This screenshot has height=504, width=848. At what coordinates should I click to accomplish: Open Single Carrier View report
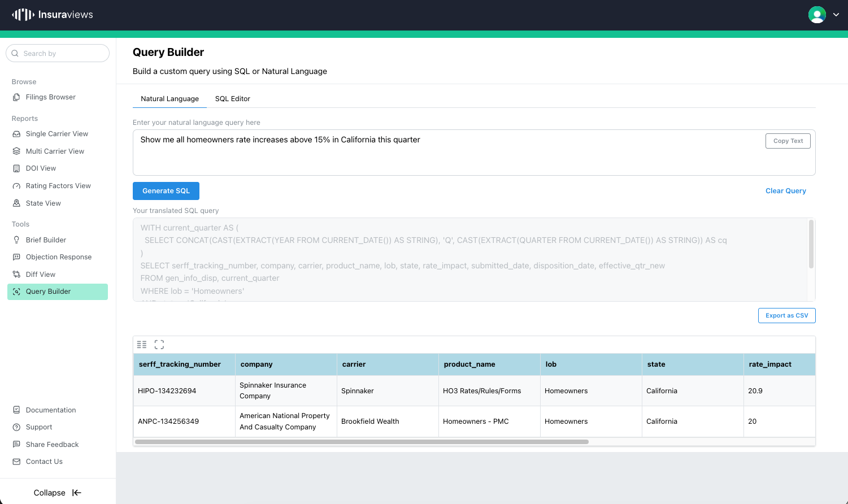pyautogui.click(x=58, y=134)
